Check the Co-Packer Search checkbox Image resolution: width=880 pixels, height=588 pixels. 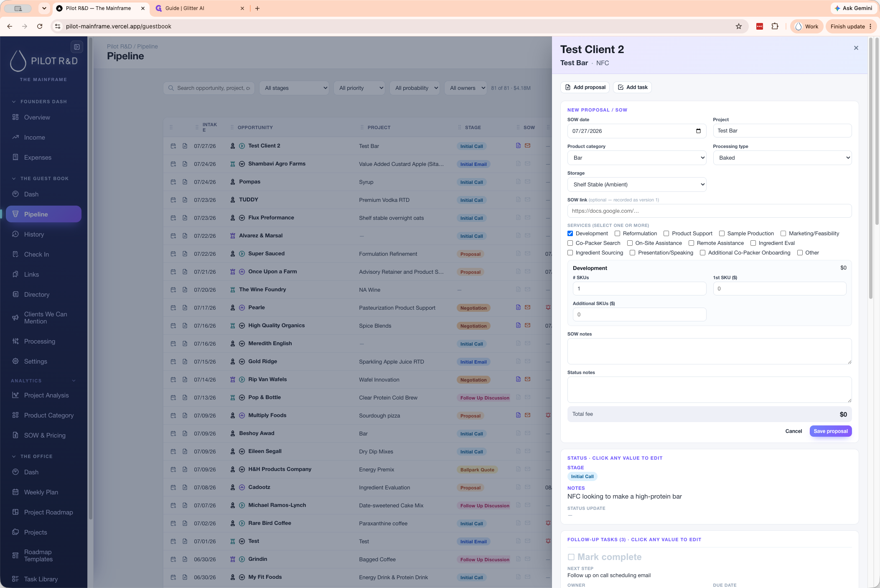[570, 243]
